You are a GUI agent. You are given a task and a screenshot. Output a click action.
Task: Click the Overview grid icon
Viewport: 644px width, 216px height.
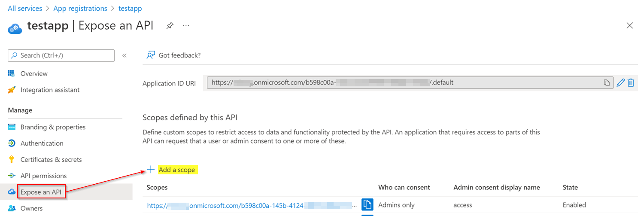[12, 73]
